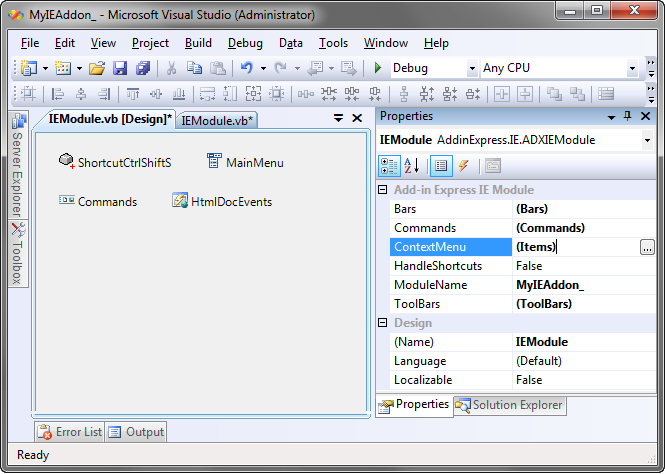Open the Undo history dropdown arrow
This screenshot has width=665, height=474.
(263, 68)
